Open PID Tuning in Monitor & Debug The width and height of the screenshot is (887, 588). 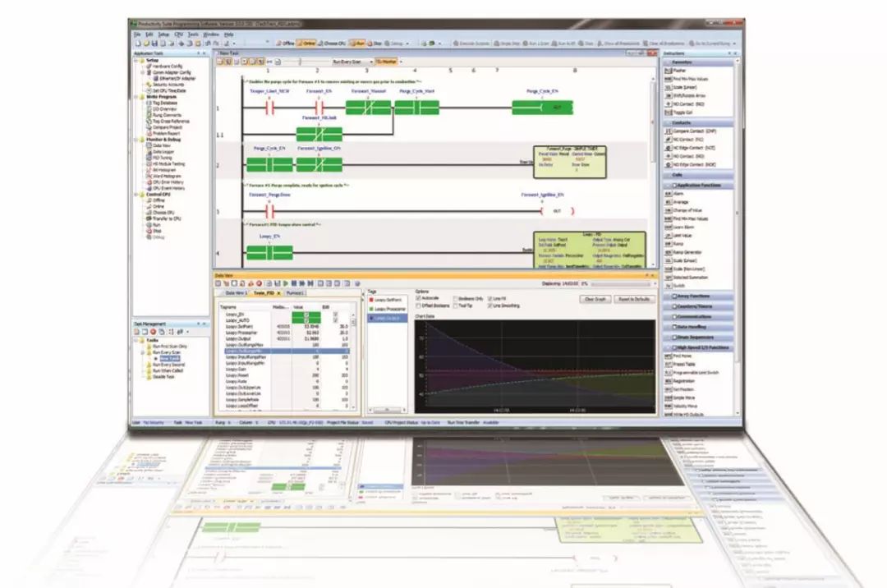(x=159, y=158)
